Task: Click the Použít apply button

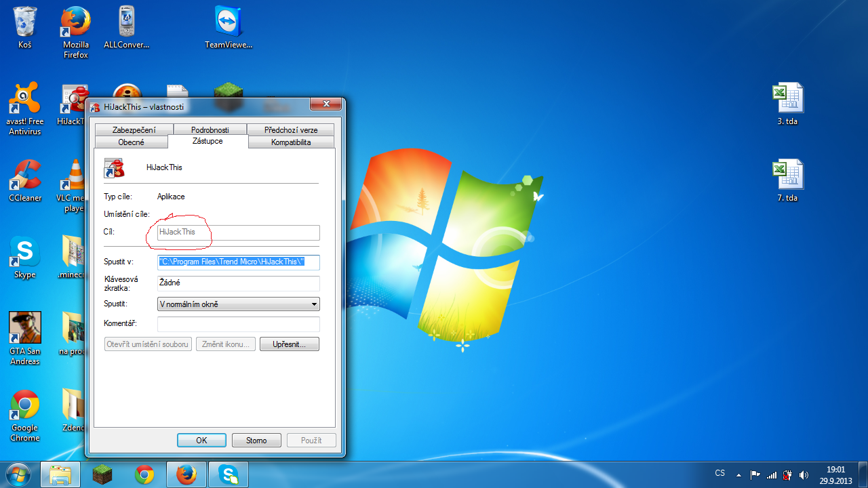Action: pos(311,441)
